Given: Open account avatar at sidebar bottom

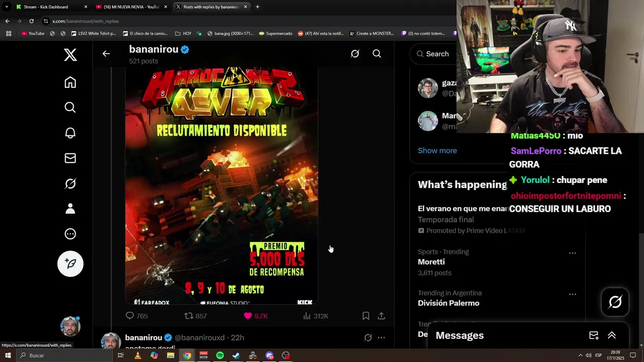Looking at the screenshot, I should 70,326.
